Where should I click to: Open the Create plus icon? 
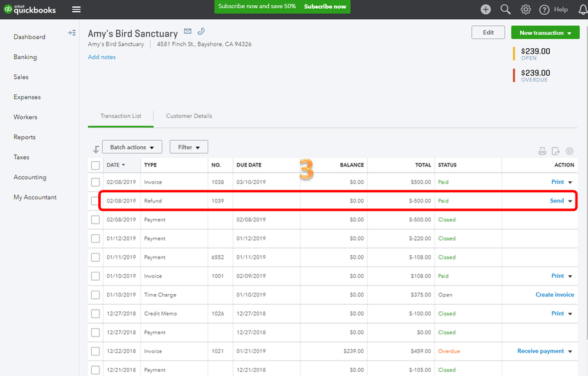coord(486,9)
